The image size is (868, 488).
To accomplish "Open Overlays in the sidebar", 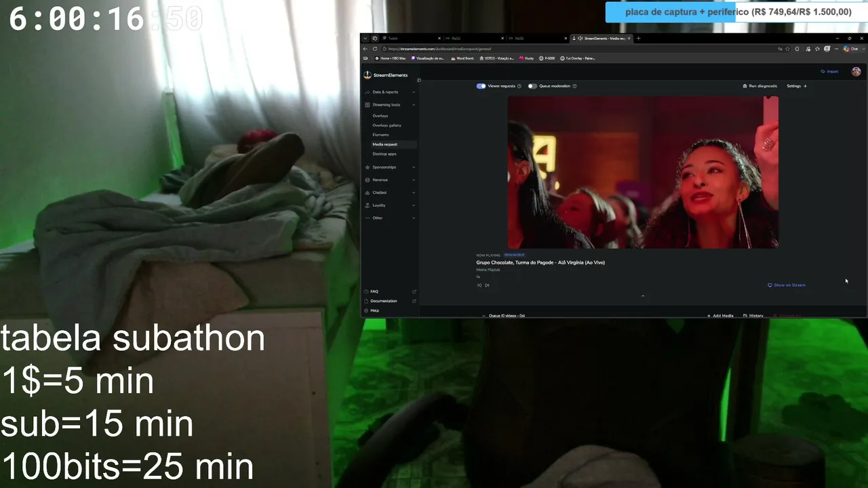I will [380, 116].
